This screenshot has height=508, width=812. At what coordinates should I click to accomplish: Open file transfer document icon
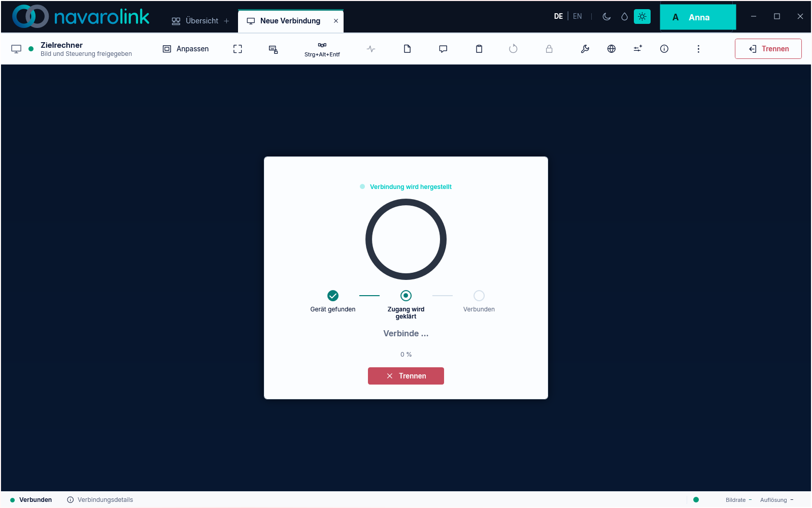click(407, 49)
